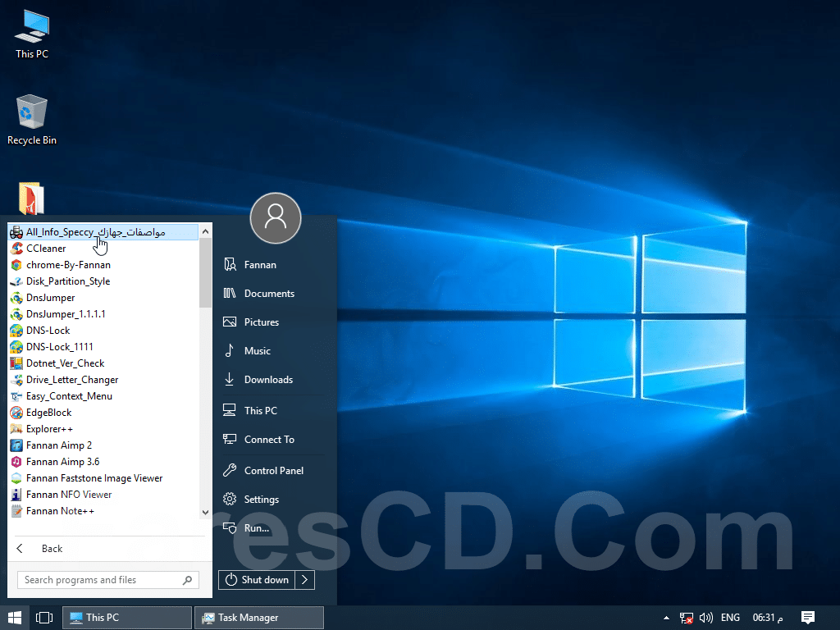This screenshot has width=840, height=630.
Task: Expand Shut down options arrow
Action: [x=305, y=580]
